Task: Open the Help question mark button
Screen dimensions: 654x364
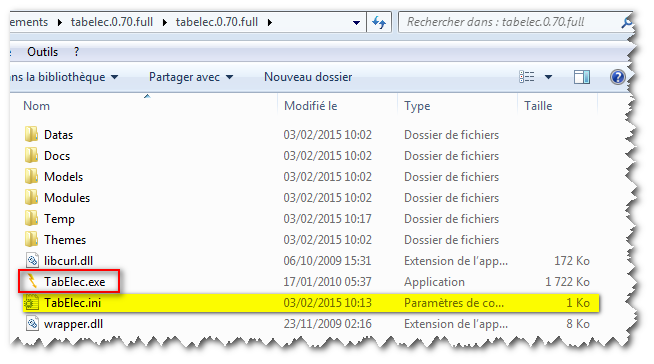Action: click(618, 77)
